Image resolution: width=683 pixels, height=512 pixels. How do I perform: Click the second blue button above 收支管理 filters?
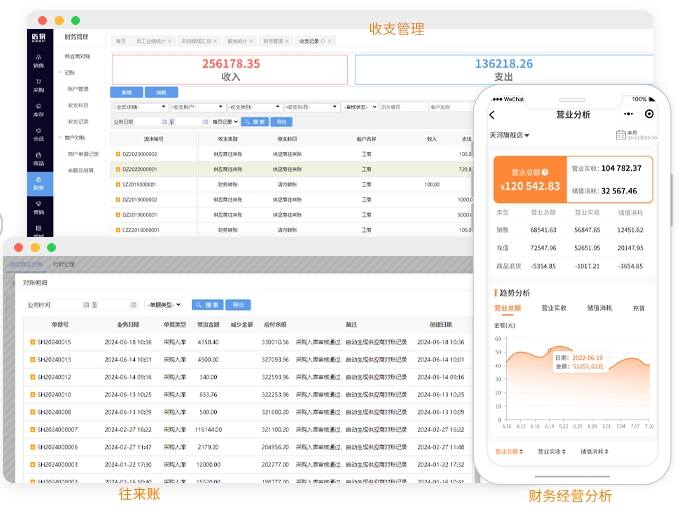coord(162,92)
